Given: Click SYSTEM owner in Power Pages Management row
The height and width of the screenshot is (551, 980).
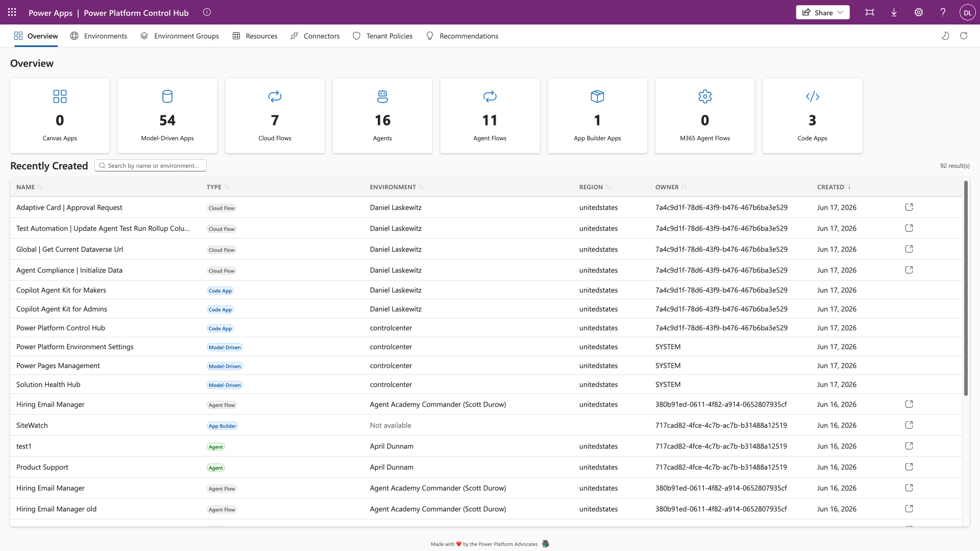Looking at the screenshot, I should pyautogui.click(x=668, y=366).
